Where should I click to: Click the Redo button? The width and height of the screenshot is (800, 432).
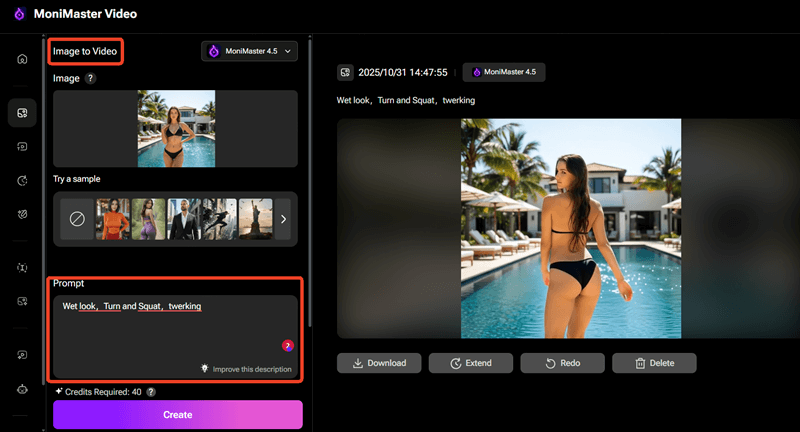pos(563,363)
